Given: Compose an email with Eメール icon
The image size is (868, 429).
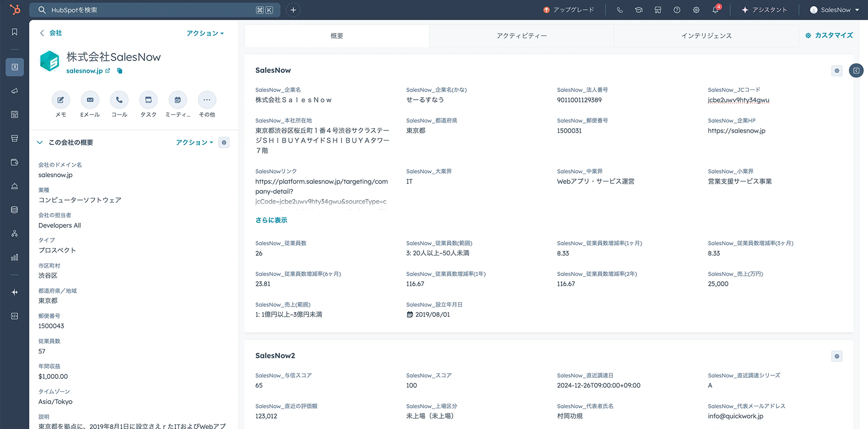Looking at the screenshot, I should point(90,100).
